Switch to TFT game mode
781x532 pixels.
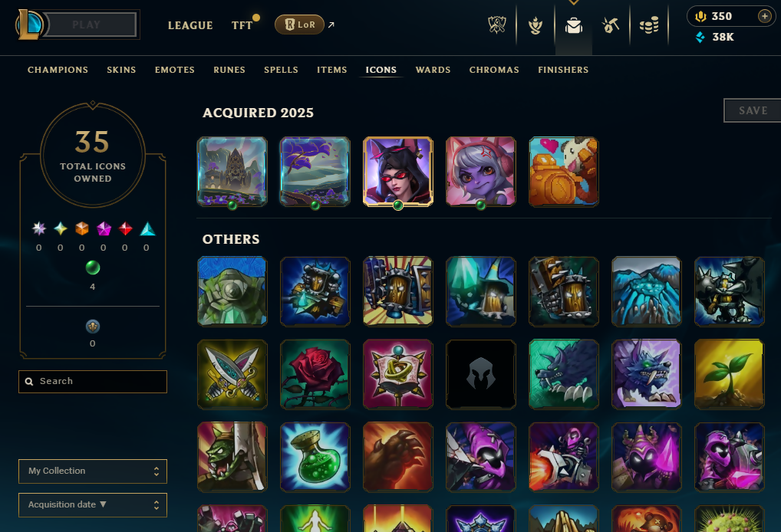click(242, 25)
